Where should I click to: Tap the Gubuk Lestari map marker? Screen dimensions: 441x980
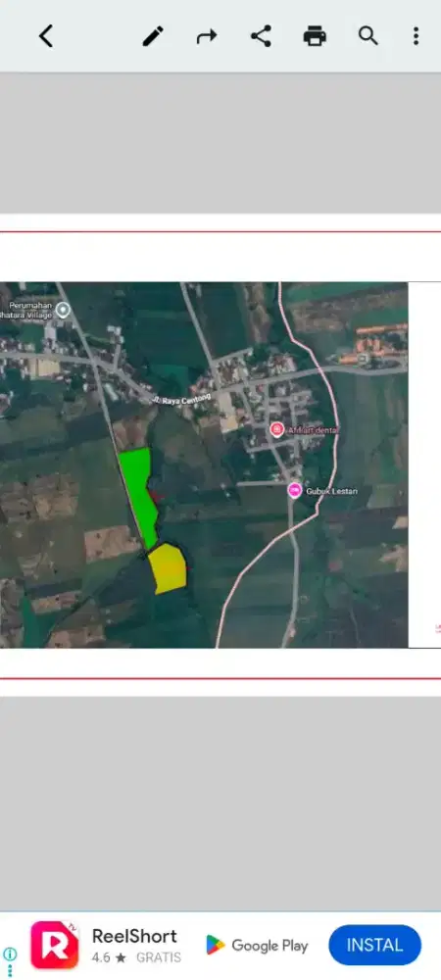294,490
